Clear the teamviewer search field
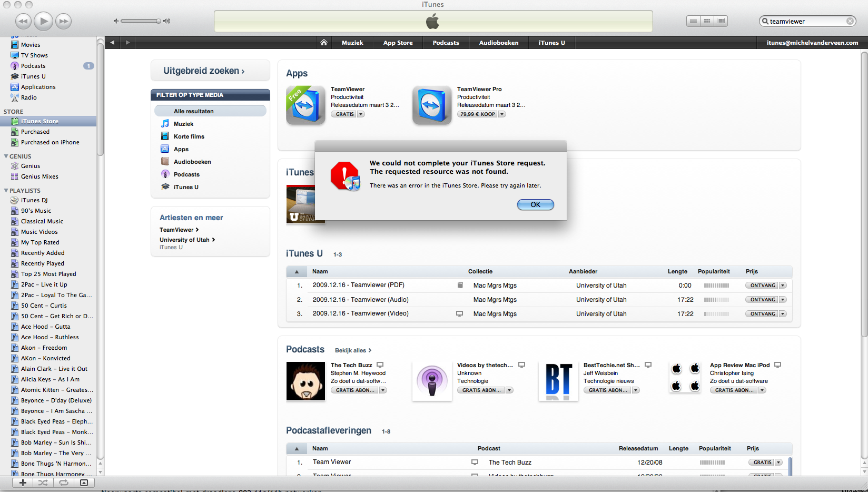868x492 pixels. pos(850,21)
